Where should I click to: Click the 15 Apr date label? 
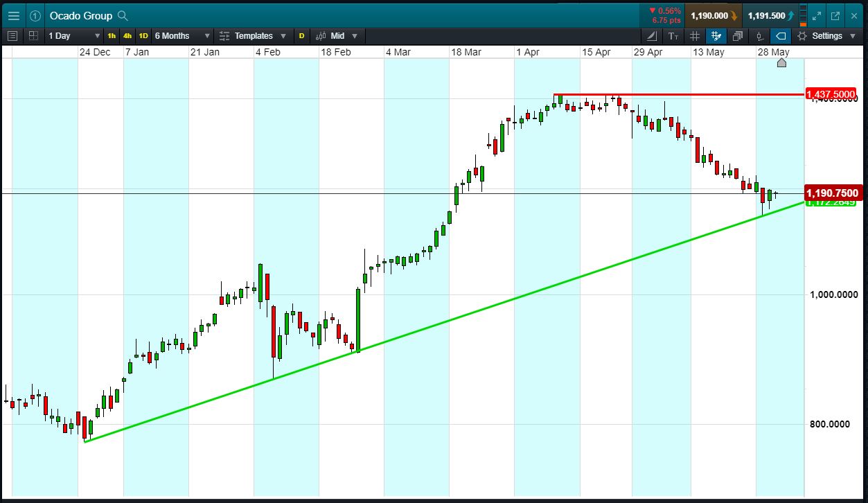(x=596, y=52)
